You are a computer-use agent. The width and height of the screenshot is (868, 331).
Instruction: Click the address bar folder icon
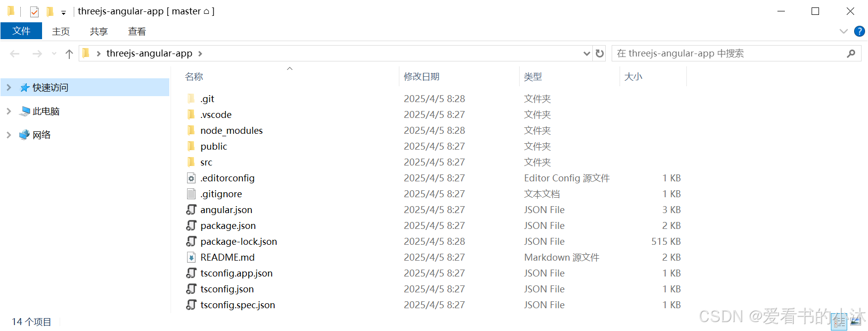86,53
